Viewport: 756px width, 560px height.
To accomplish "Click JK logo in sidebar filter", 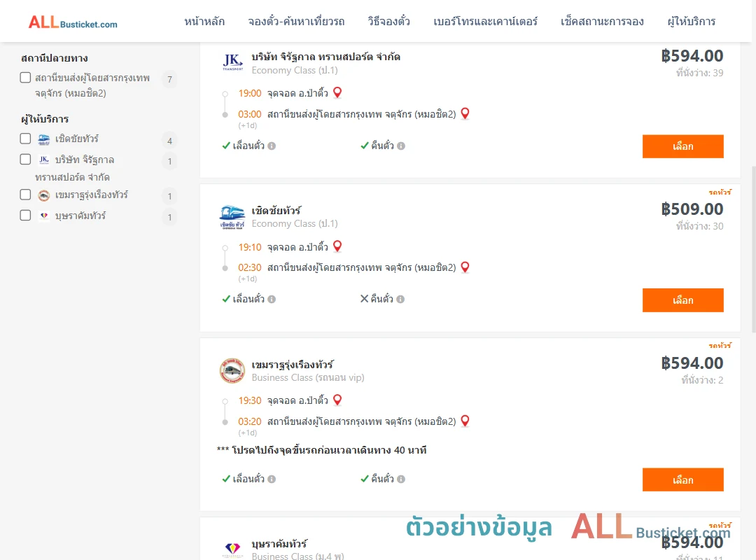I will click(44, 160).
